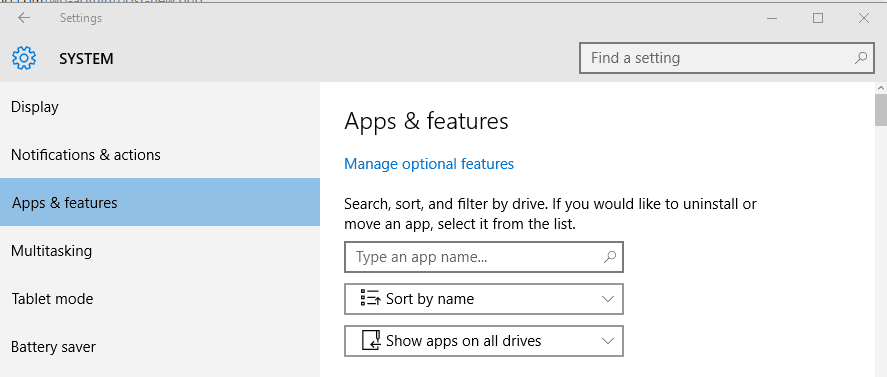Open Multitasking settings
The width and height of the screenshot is (887, 377).
pos(160,250)
